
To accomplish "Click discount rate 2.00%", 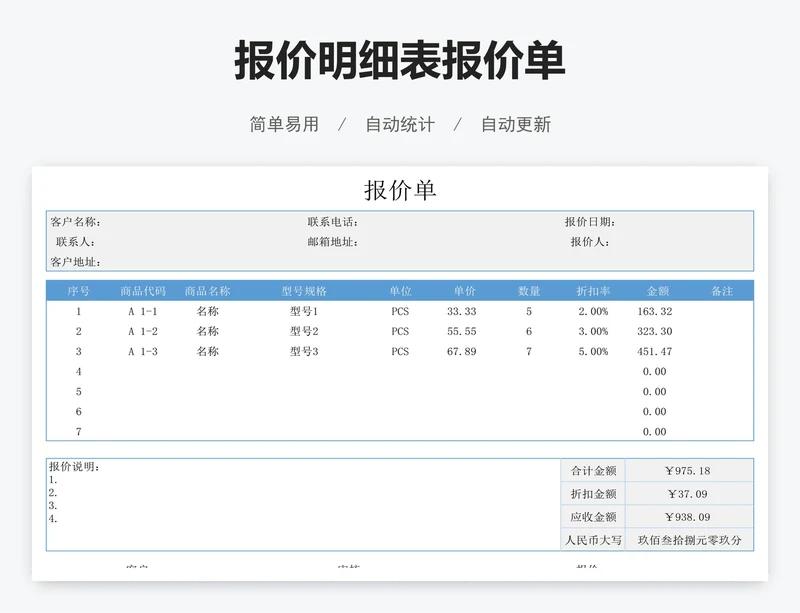I will click(593, 311).
